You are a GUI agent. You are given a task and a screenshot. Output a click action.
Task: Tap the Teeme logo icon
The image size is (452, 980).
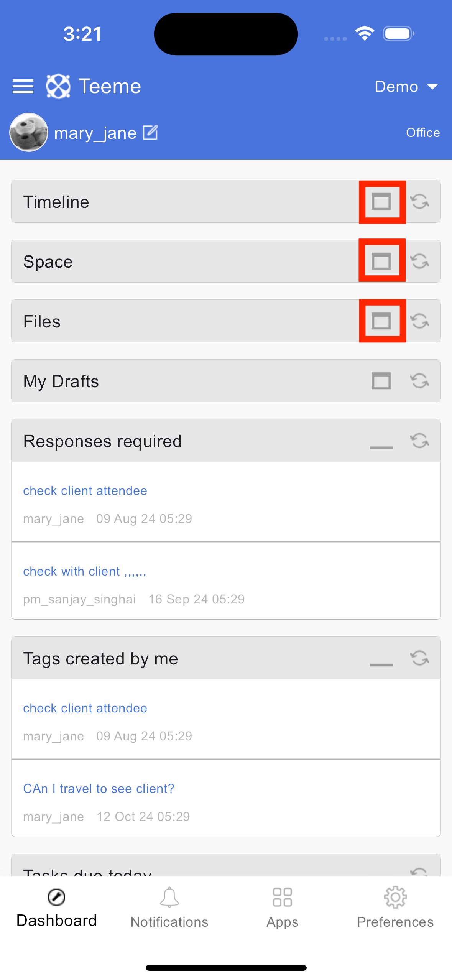[58, 86]
